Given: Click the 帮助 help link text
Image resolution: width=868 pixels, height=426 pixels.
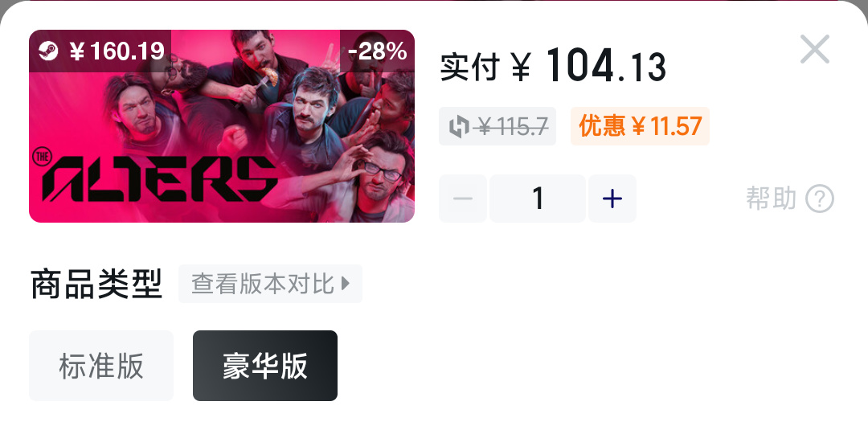Looking at the screenshot, I should (771, 199).
